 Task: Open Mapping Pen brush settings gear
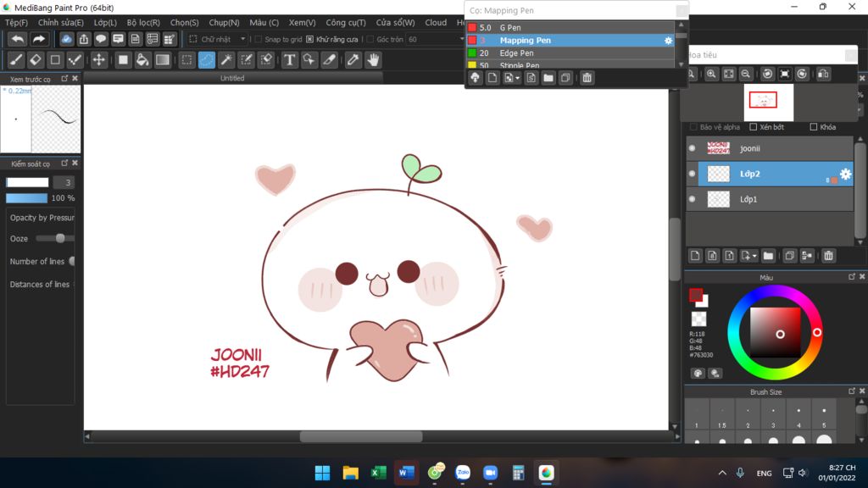(668, 41)
